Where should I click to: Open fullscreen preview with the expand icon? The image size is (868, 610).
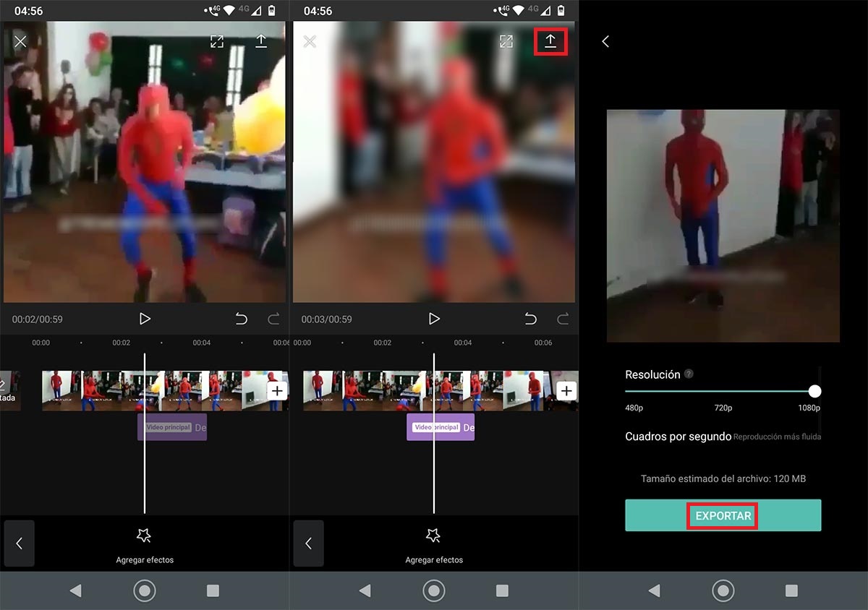click(x=217, y=41)
